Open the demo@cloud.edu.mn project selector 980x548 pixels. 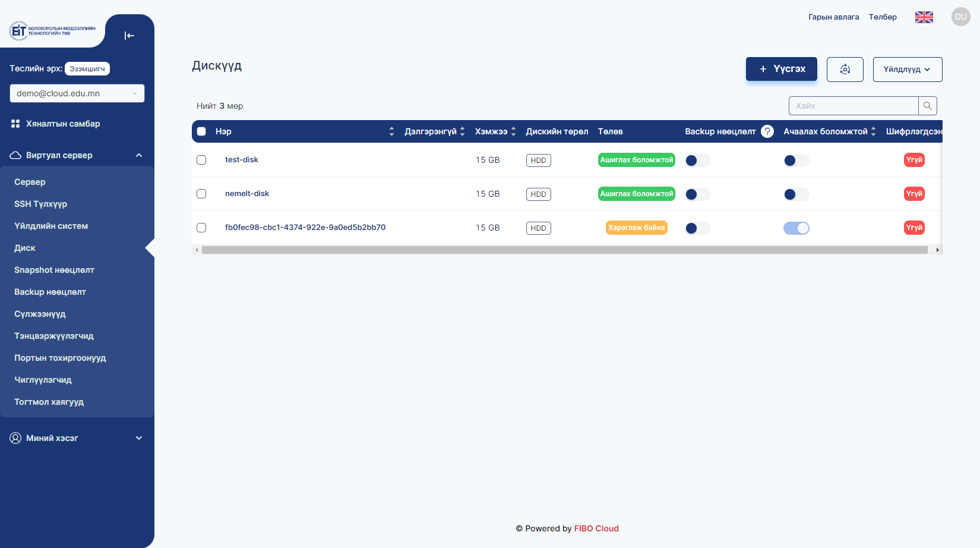77,93
